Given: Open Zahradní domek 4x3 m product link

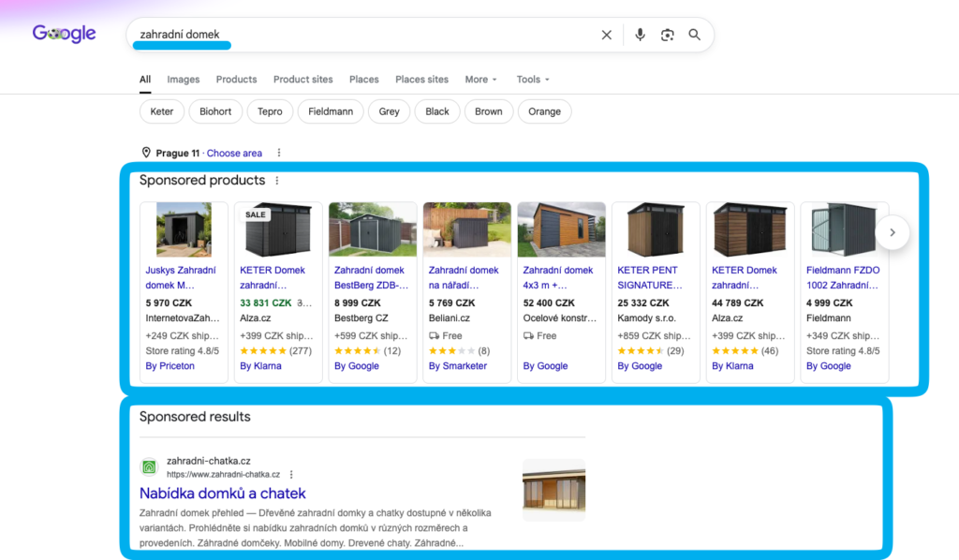Looking at the screenshot, I should (558, 277).
